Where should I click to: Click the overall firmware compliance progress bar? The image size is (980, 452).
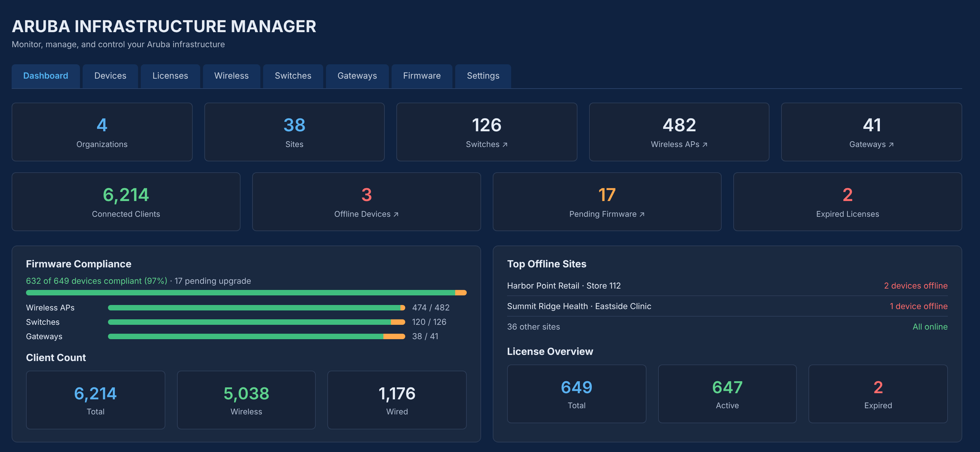[x=246, y=293]
